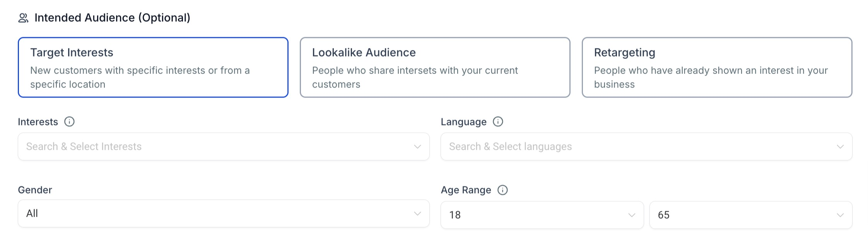Choose the Retargeting audience option
Viewport: 868px width, 243px height.
[x=717, y=67]
